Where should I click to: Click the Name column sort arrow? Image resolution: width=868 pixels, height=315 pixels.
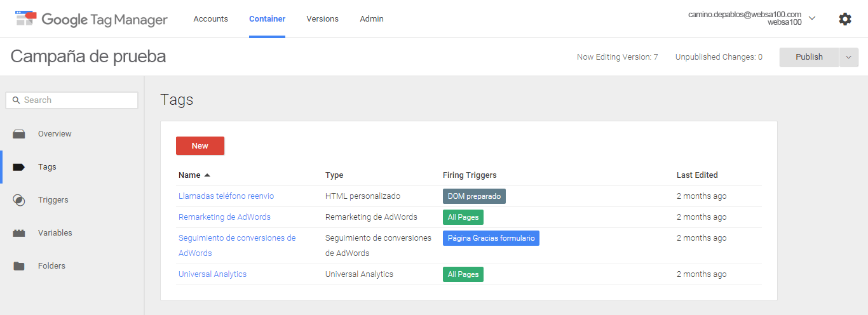(x=207, y=175)
